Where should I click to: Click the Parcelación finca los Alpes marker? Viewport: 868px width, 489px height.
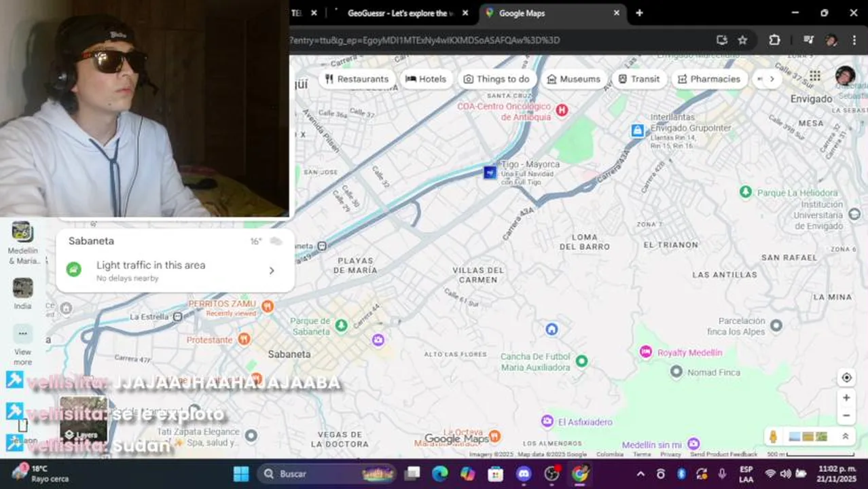(x=776, y=326)
